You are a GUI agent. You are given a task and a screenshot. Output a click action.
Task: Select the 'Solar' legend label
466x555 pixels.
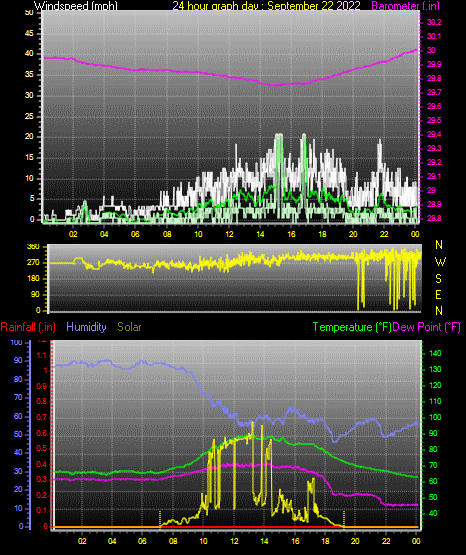coord(129,327)
